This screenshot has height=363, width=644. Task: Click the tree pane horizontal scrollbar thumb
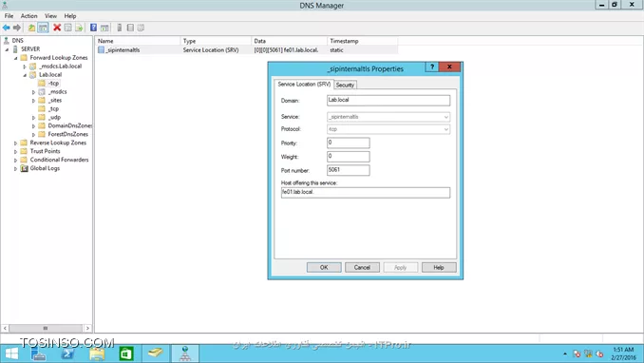click(x=46, y=328)
